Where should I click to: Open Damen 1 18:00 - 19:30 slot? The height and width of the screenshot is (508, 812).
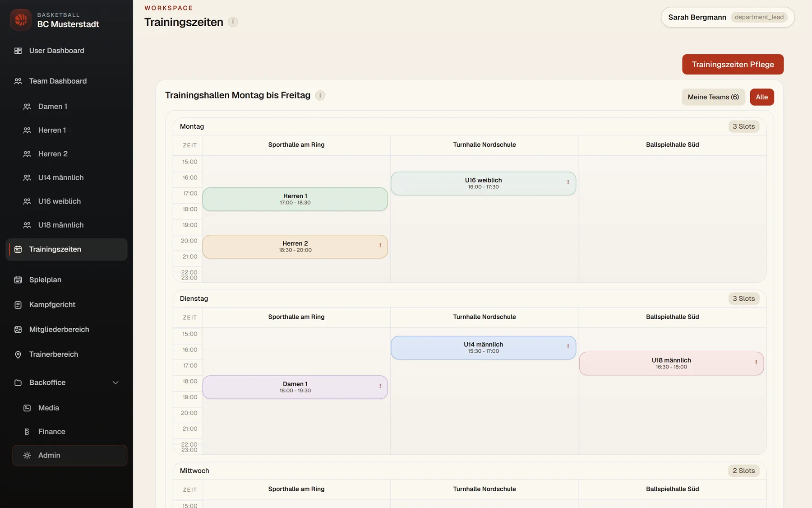coord(295,387)
